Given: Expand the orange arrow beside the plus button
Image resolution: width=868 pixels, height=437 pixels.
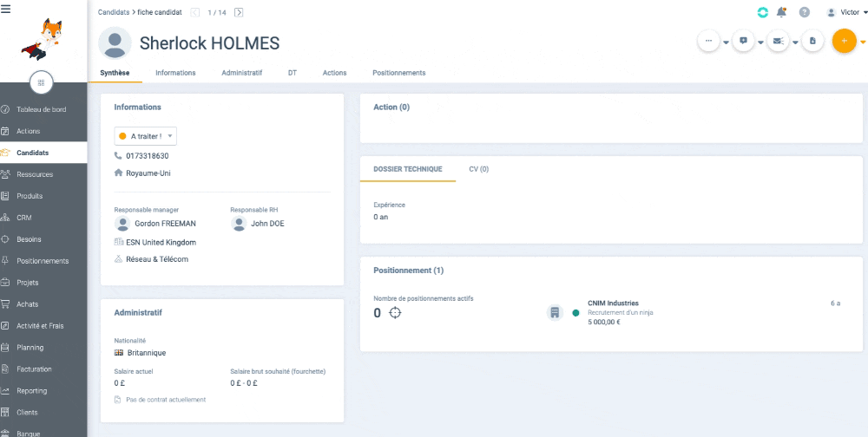Looking at the screenshot, I should pyautogui.click(x=862, y=42).
